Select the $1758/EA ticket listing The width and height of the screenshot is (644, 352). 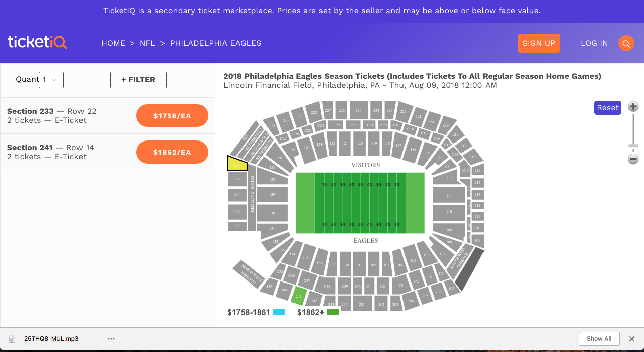pos(172,116)
